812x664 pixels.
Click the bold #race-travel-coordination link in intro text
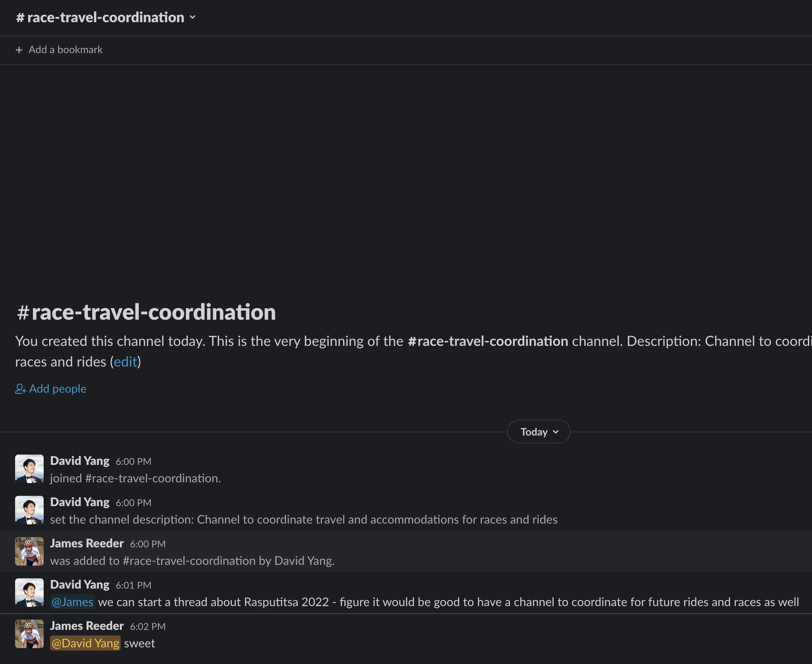pyautogui.click(x=488, y=341)
